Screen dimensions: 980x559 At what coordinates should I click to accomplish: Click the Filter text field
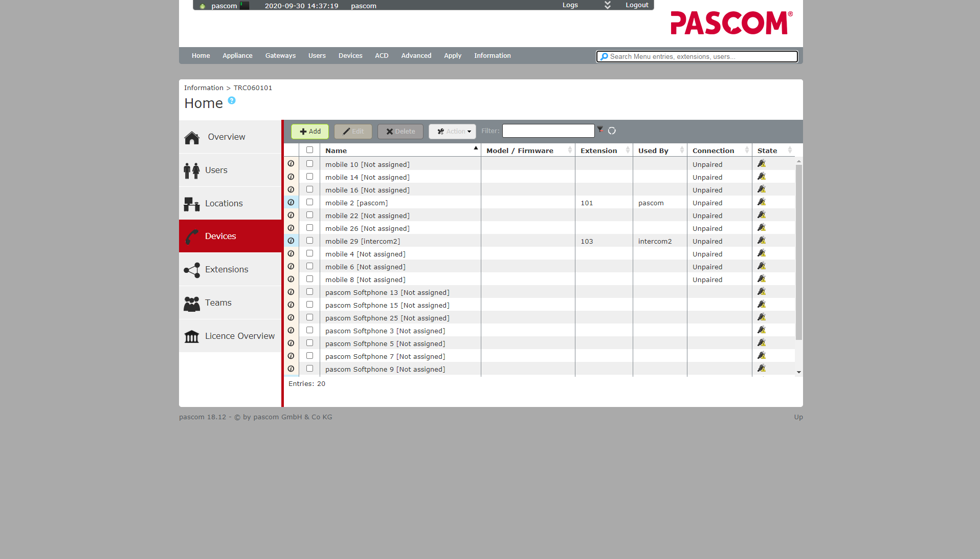[x=548, y=131]
